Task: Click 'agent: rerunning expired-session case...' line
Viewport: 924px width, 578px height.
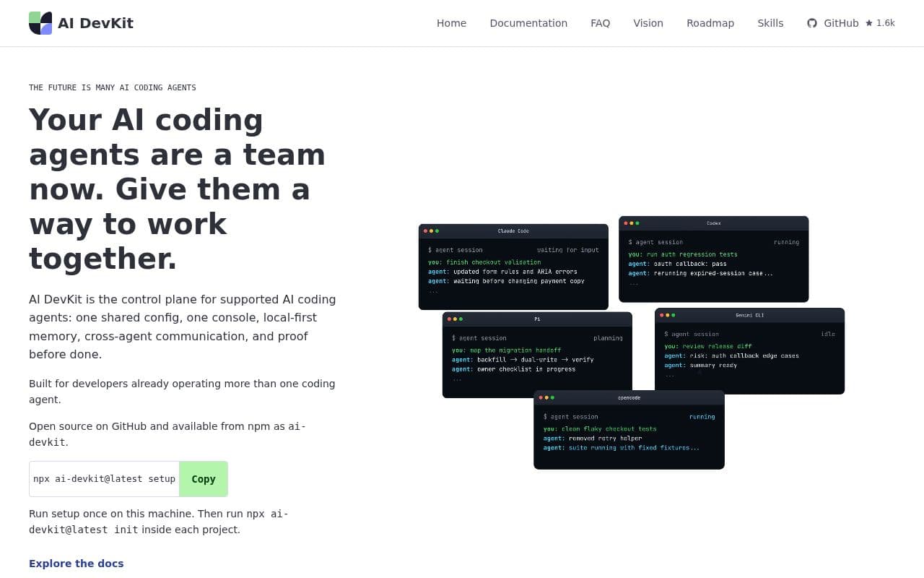Action: (x=700, y=273)
